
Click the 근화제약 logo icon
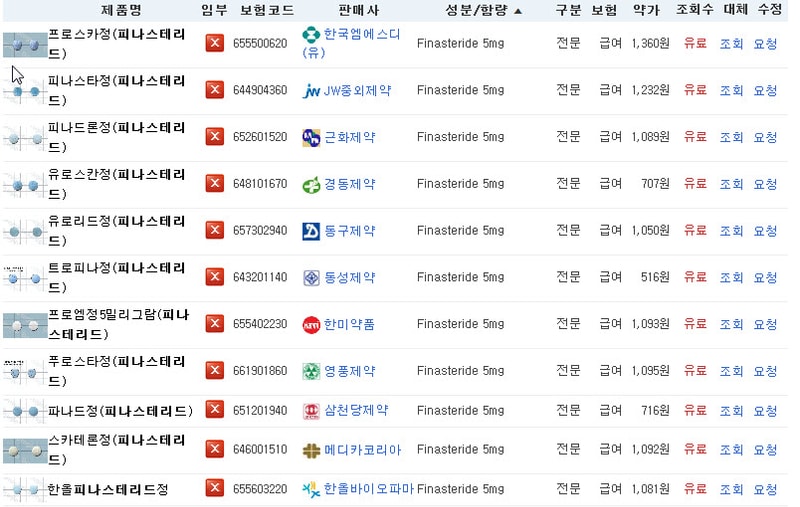311,137
